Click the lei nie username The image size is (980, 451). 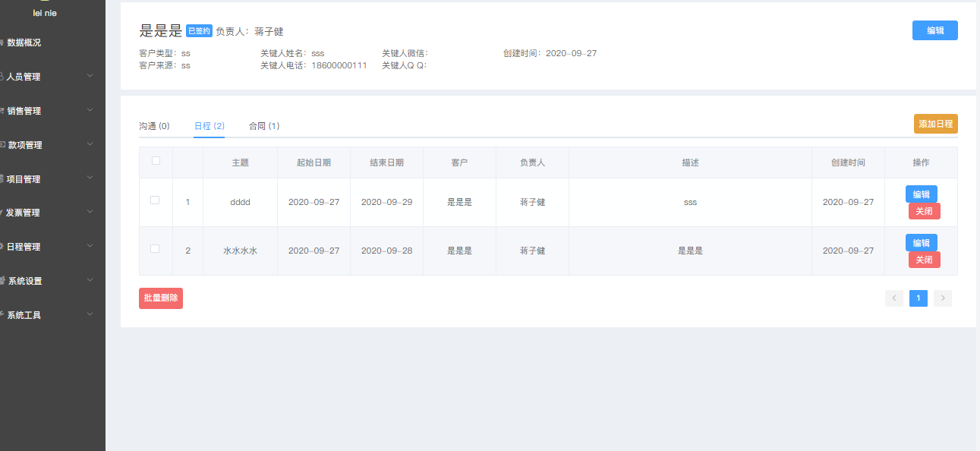[45, 13]
